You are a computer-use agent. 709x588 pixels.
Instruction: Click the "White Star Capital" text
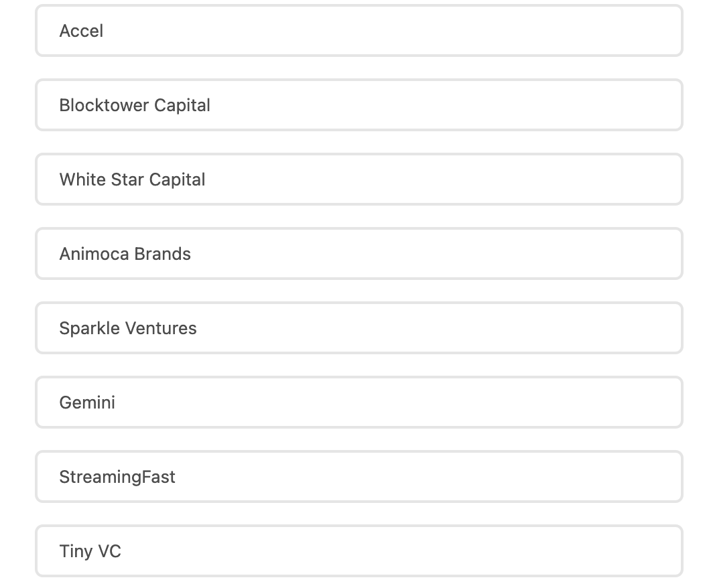(x=132, y=179)
